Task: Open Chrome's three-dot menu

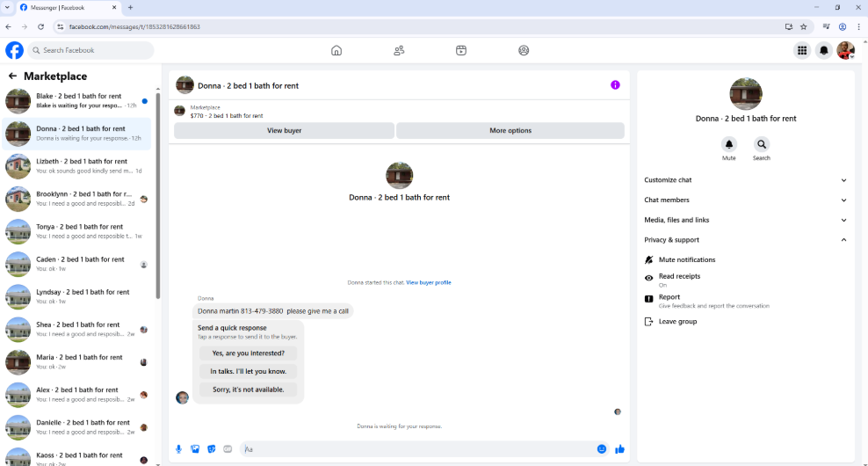Action: pyautogui.click(x=858, y=26)
